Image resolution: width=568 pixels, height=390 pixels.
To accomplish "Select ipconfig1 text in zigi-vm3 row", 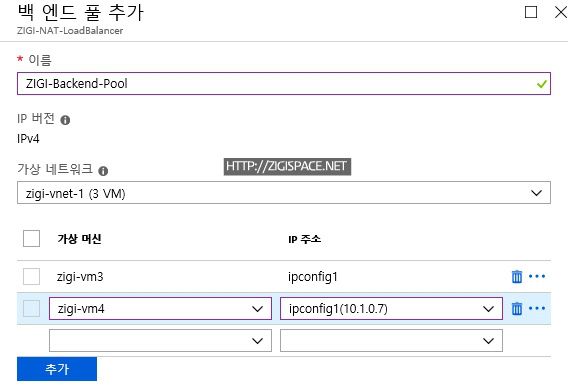I will tap(313, 277).
